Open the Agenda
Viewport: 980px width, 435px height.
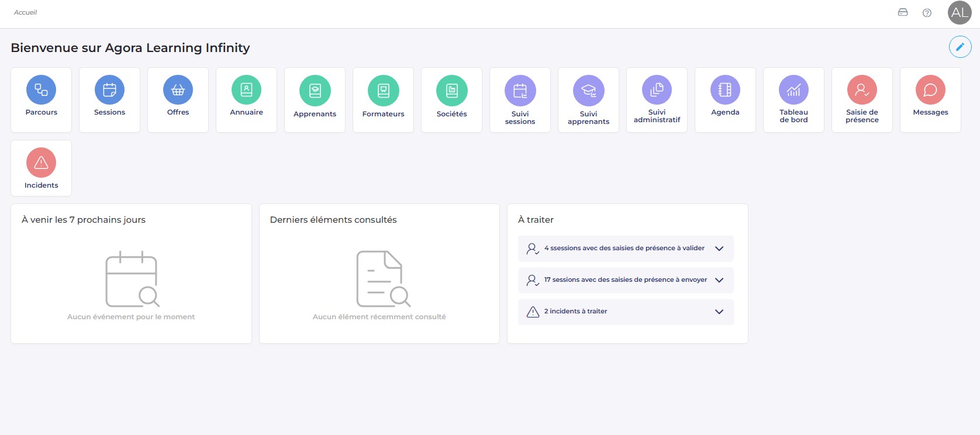[725, 99]
